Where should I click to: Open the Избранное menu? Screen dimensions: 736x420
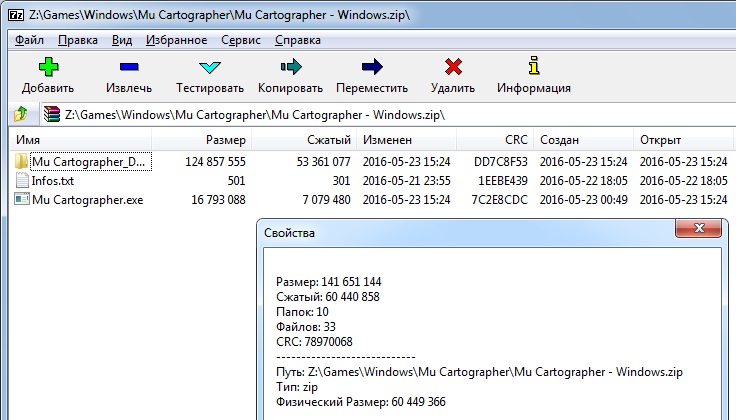176,40
